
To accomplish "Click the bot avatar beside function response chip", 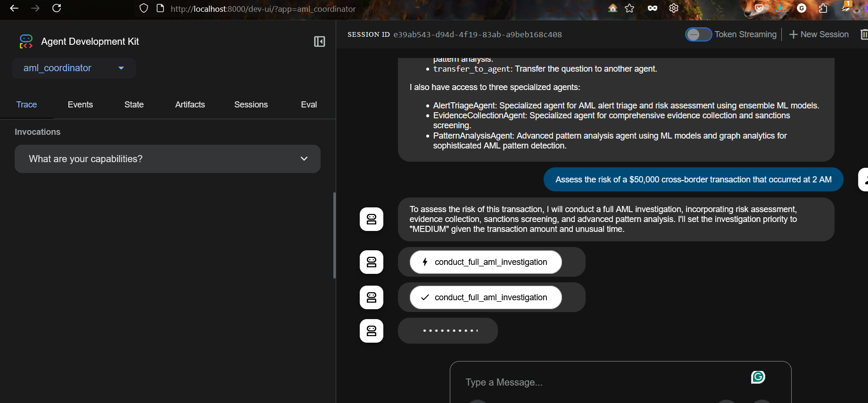I will tap(372, 297).
